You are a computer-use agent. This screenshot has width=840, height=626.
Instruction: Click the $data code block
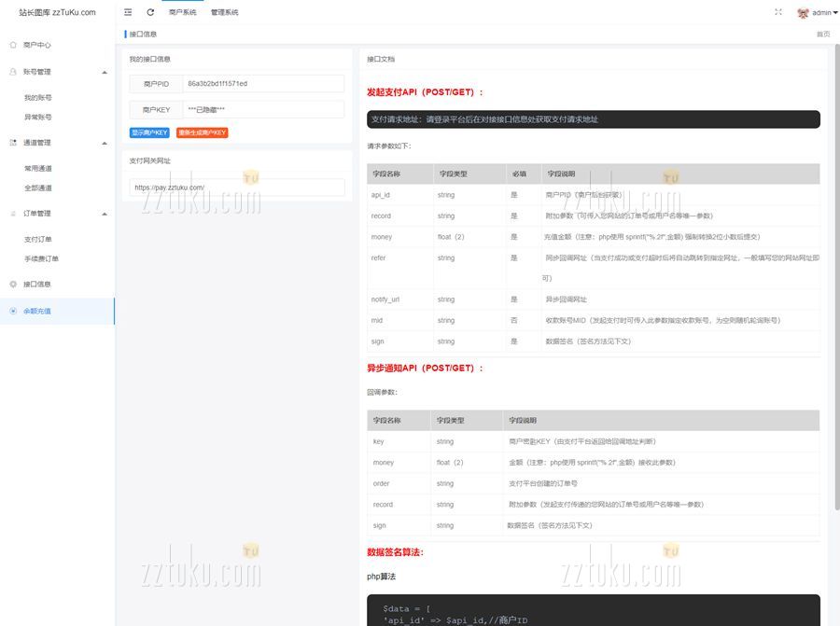[594, 610]
